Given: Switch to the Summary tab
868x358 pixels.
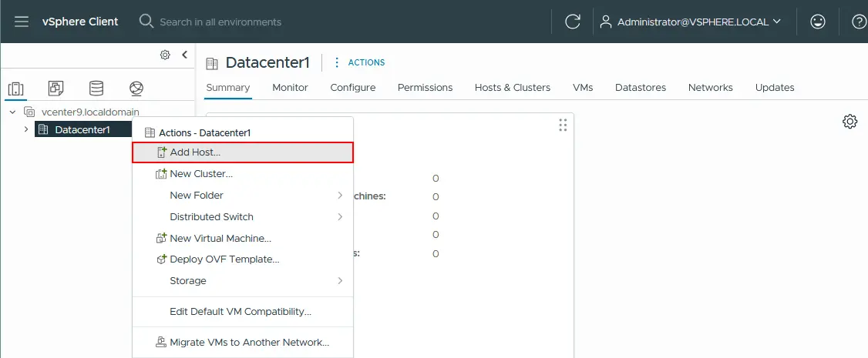Looking at the screenshot, I should (227, 87).
